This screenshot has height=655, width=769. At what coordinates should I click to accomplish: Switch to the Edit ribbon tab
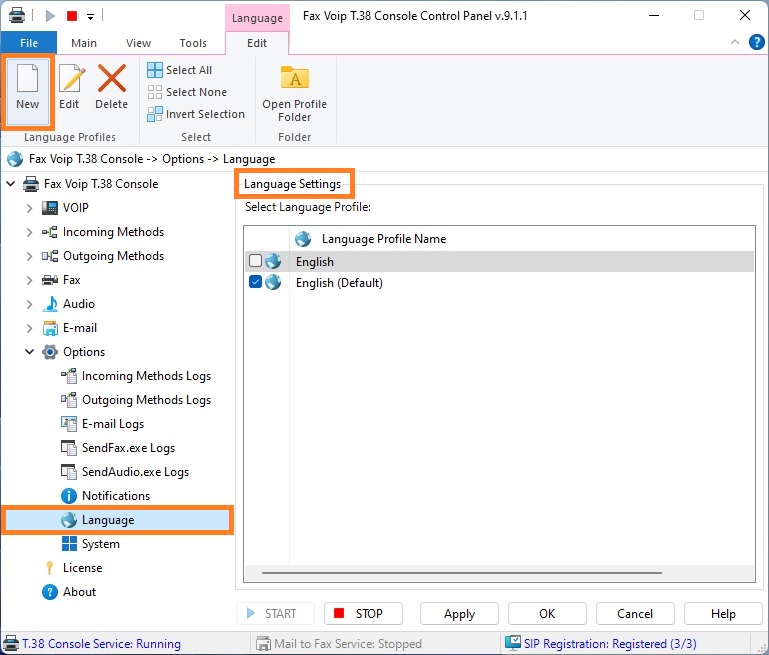(257, 43)
